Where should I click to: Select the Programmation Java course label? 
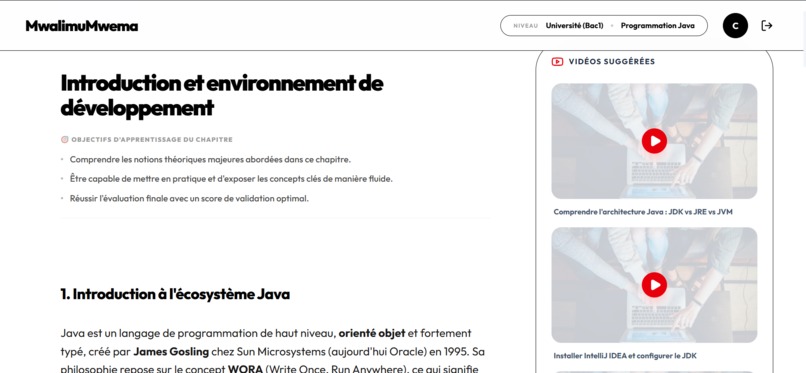[x=657, y=26]
